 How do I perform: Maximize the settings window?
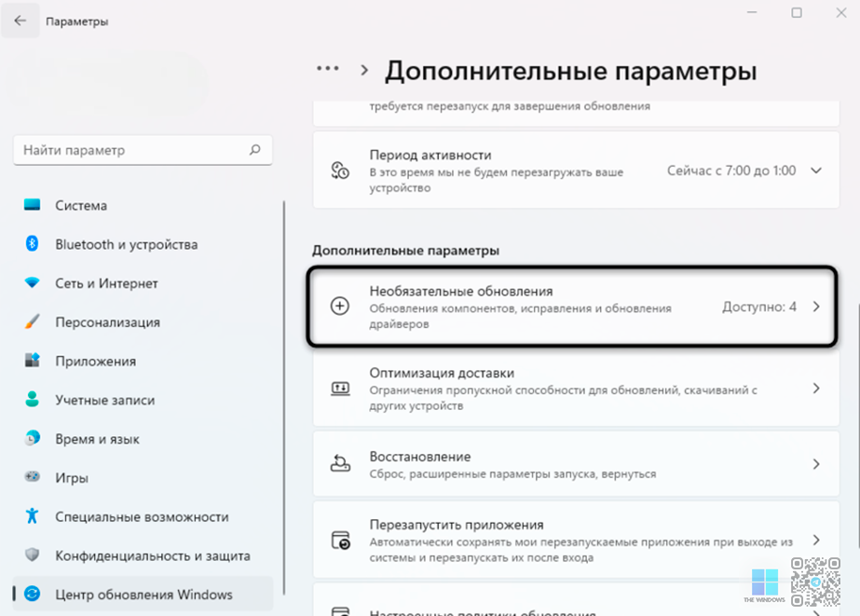pyautogui.click(x=797, y=13)
